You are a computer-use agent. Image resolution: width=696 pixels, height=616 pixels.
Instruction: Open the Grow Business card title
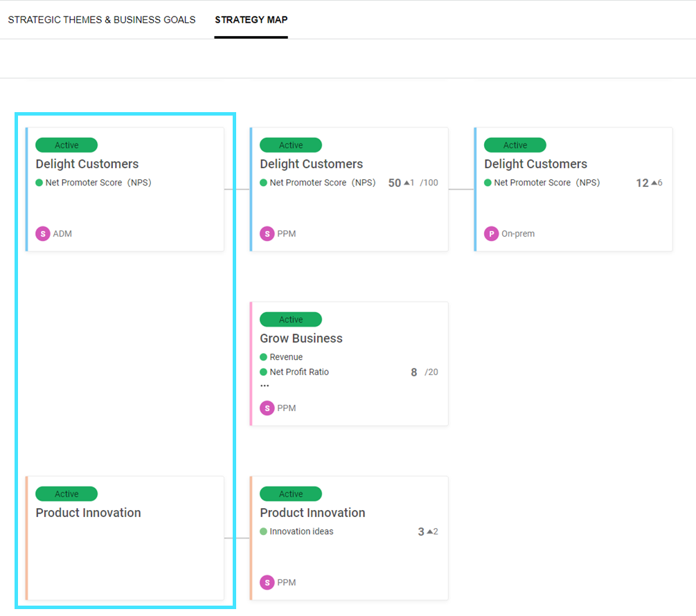point(301,338)
